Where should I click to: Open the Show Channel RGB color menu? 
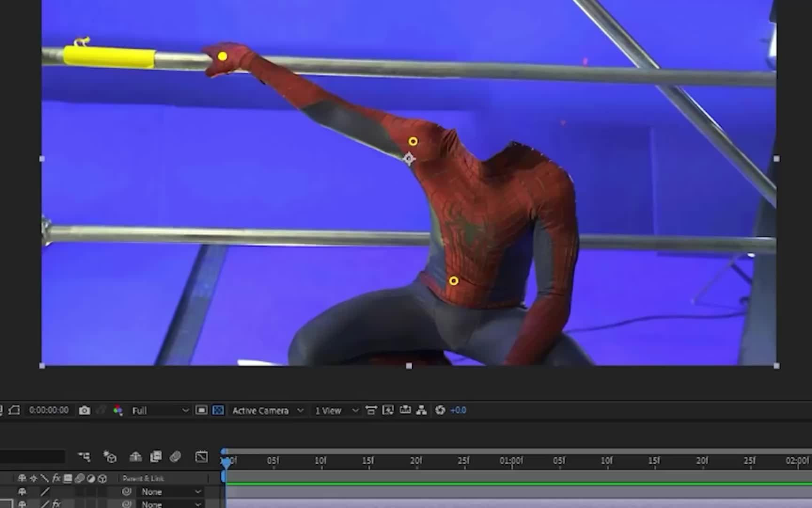(118, 410)
